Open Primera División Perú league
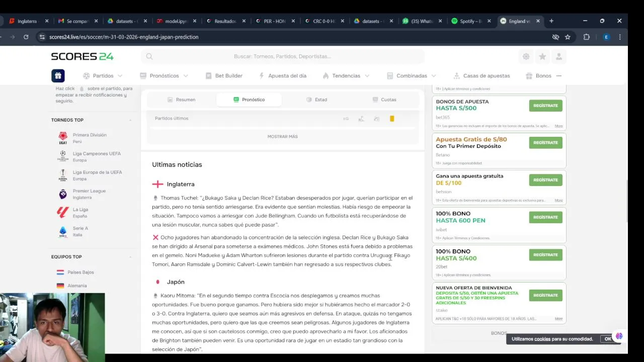Image resolution: width=644 pixels, height=362 pixels. (x=90, y=138)
